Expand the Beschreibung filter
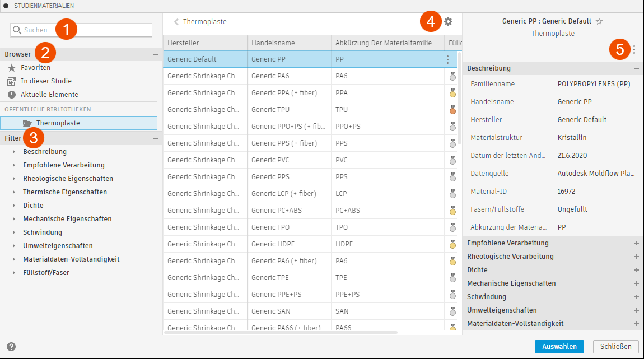644x359 pixels. [14, 152]
